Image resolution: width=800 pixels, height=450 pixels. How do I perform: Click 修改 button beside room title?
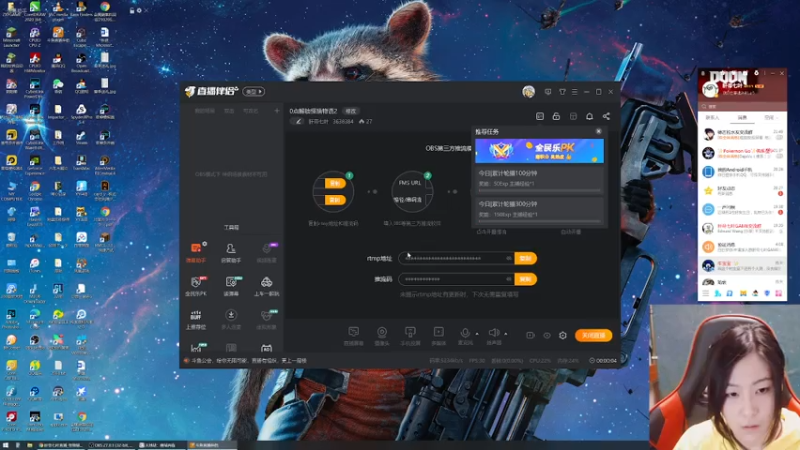pos(351,111)
